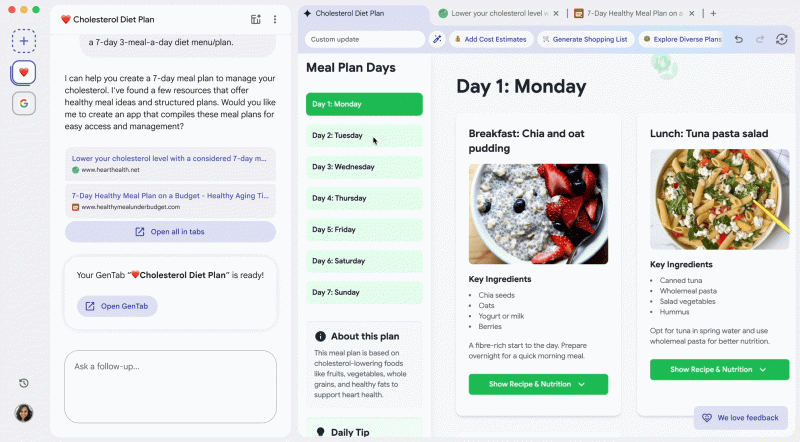Click the user profile avatar
Viewport: 800px width, 442px height.
(24, 412)
